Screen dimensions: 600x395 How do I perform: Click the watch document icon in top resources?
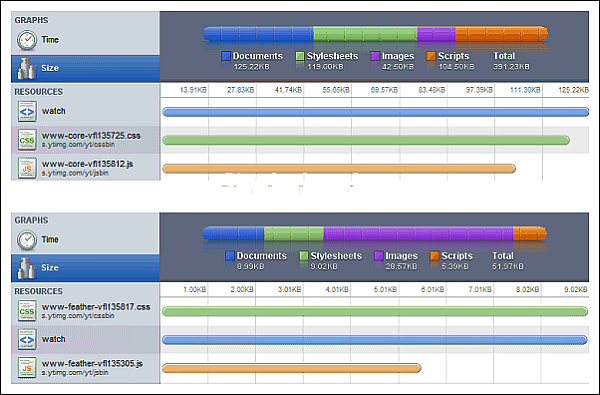pyautogui.click(x=27, y=111)
